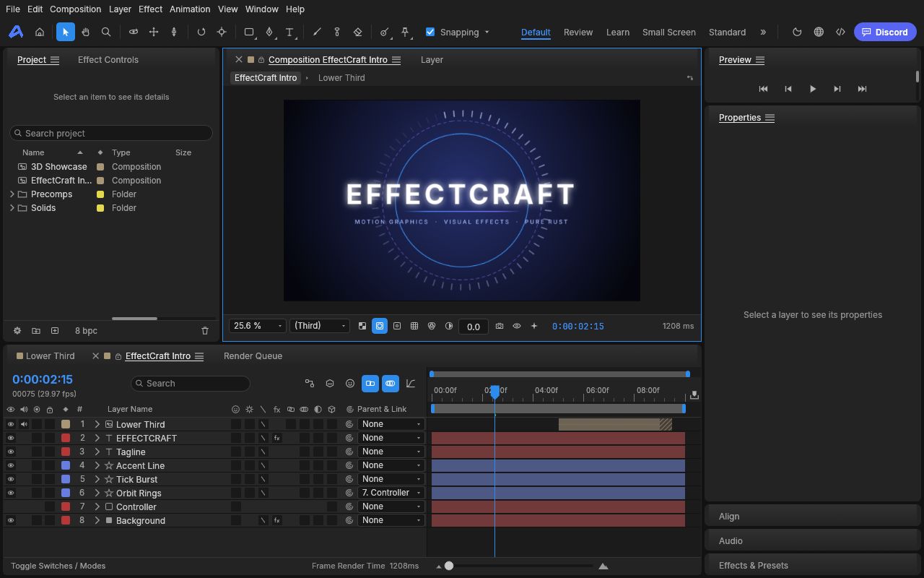Expand the Solids folder

coord(12,207)
